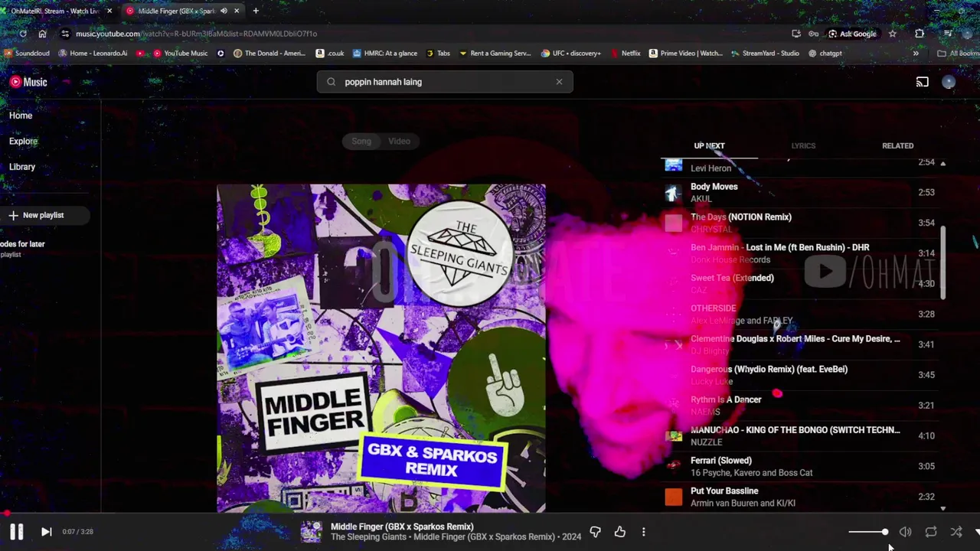Open Explore in the sidebar
Screen dimensions: 980x551
click(23, 141)
